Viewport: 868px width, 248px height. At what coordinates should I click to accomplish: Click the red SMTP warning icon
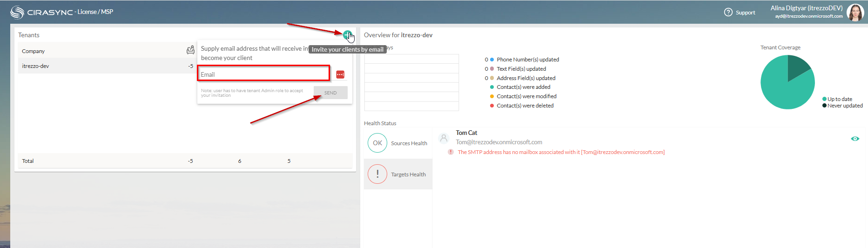click(x=451, y=152)
